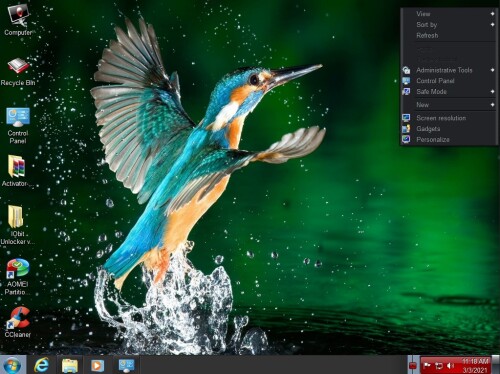Choose Refresh from the context menu

[x=449, y=35]
